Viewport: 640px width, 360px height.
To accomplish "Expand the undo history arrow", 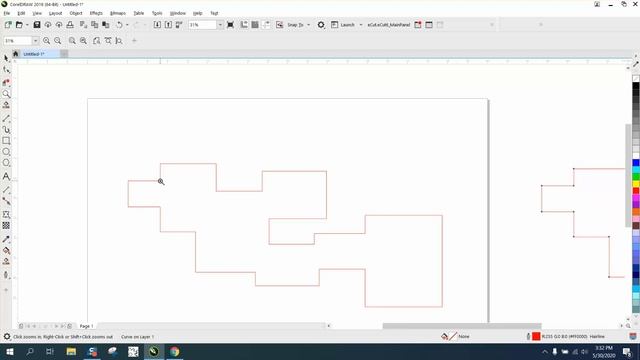I will coord(127,25).
